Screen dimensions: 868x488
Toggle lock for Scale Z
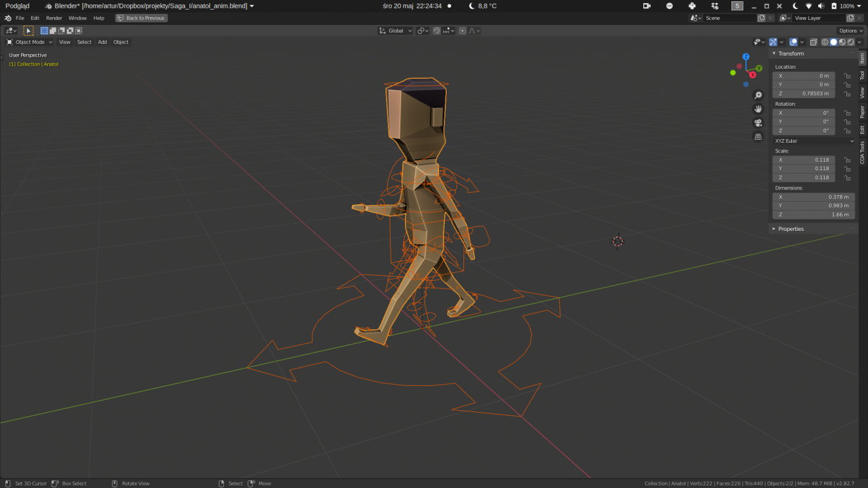(847, 178)
